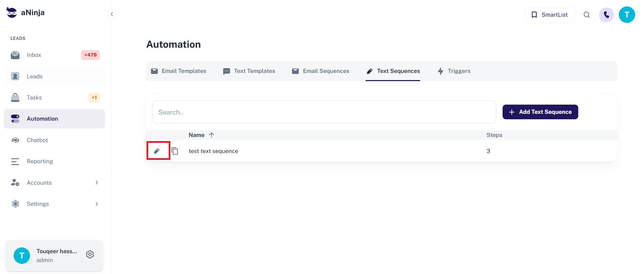Collapse the sidebar with the chevron arrow
This screenshot has height=274, width=644.
pos(112,14)
